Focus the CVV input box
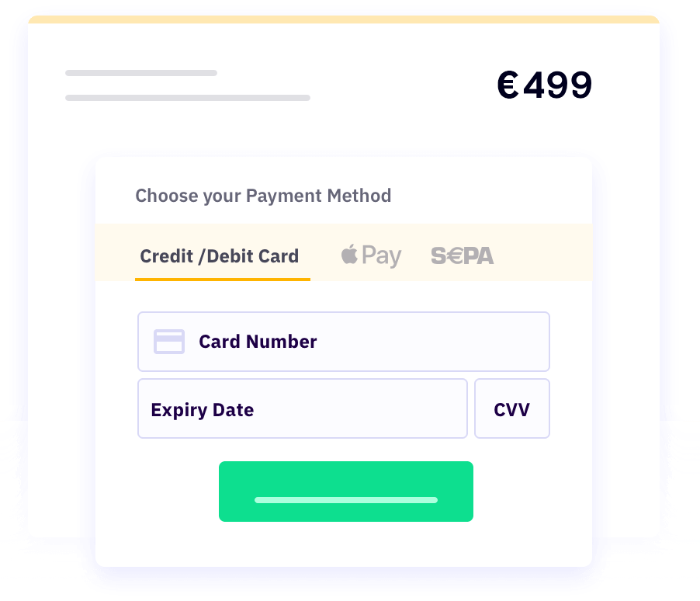This screenshot has width=700, height=601. tap(512, 409)
